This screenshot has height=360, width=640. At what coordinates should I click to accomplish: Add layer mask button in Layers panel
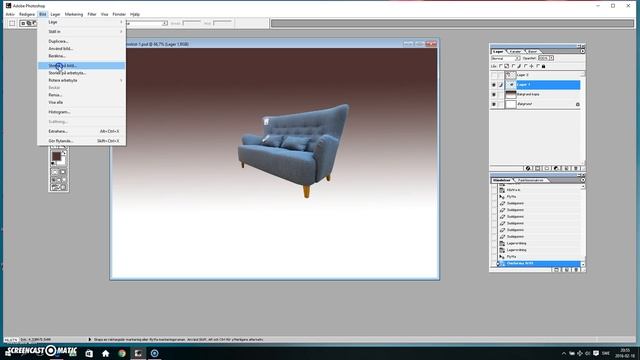click(x=537, y=168)
